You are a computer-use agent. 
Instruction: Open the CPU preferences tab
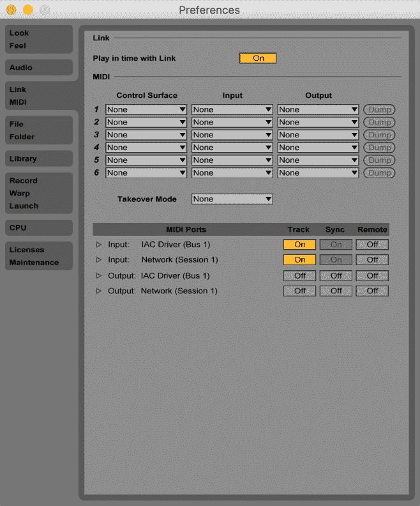point(38,228)
